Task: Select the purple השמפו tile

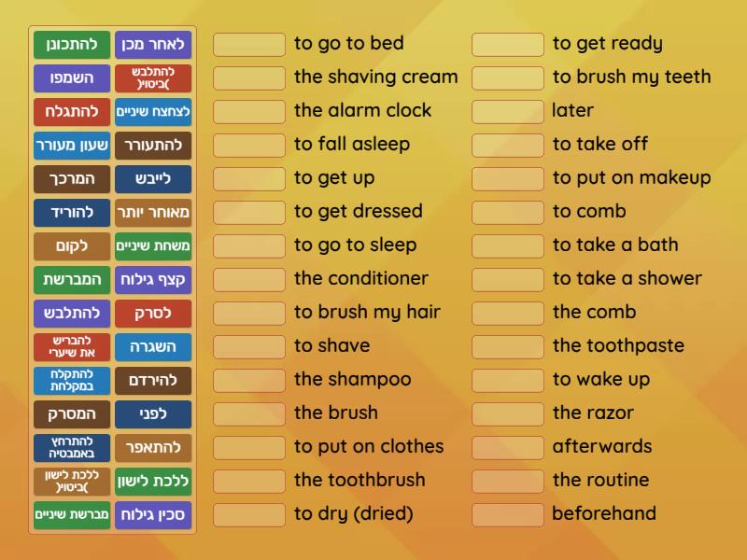Action: [72, 78]
